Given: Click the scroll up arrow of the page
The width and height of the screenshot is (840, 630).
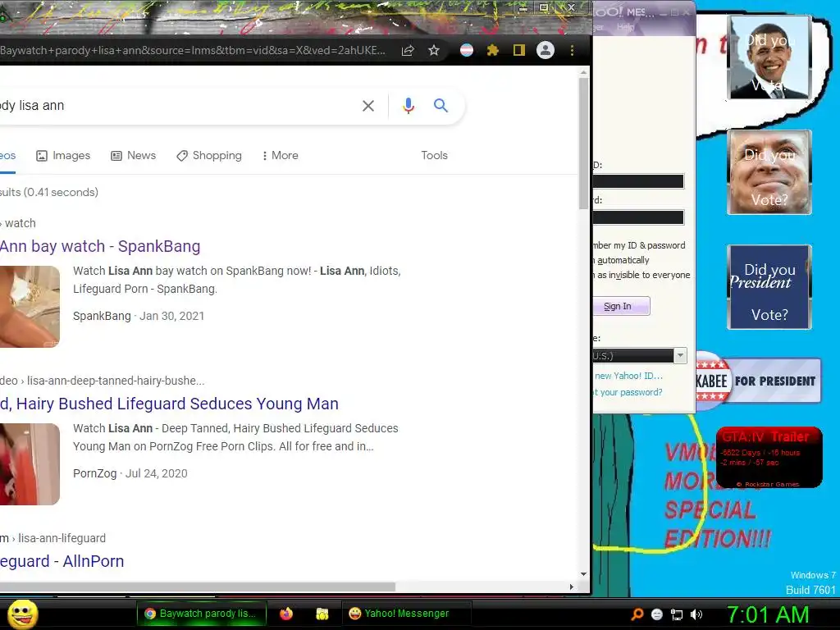Looking at the screenshot, I should (583, 71).
